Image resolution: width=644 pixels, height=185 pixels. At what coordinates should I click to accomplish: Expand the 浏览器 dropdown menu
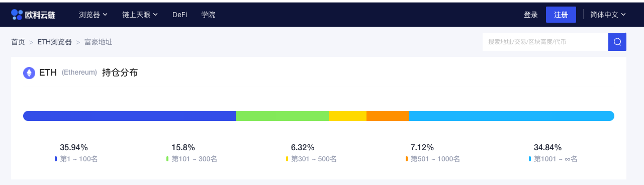[x=94, y=15]
